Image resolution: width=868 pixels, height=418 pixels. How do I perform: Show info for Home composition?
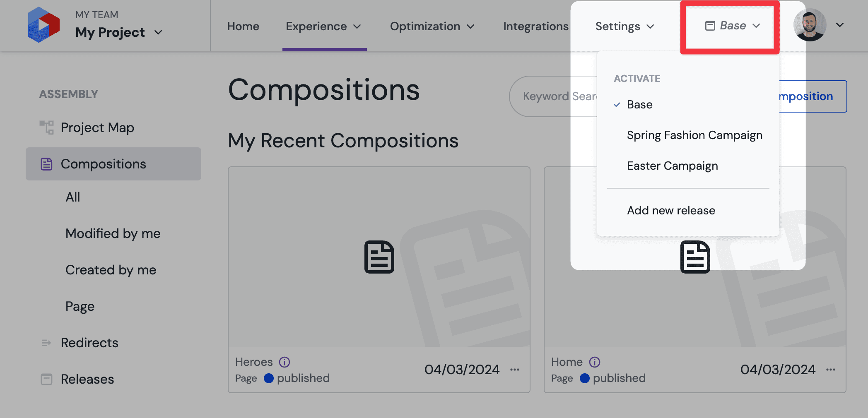point(595,362)
